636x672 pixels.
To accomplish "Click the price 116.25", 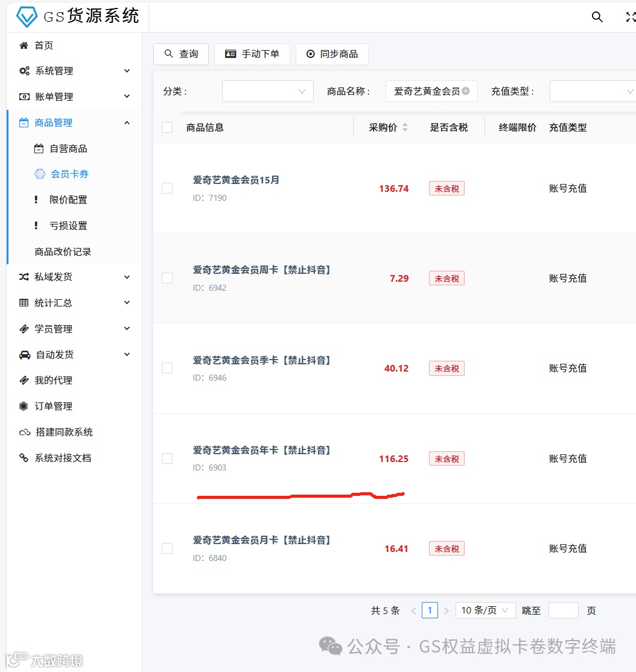I will [394, 458].
